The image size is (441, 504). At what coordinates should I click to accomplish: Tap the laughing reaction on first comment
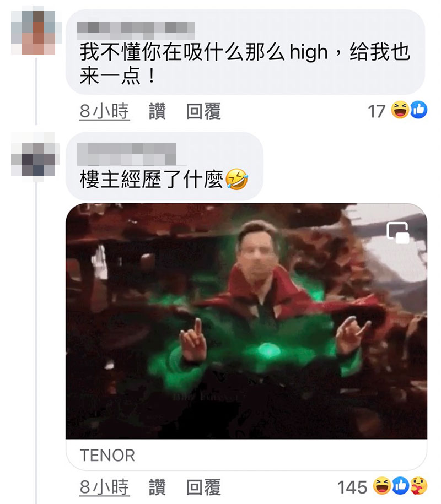click(x=400, y=110)
